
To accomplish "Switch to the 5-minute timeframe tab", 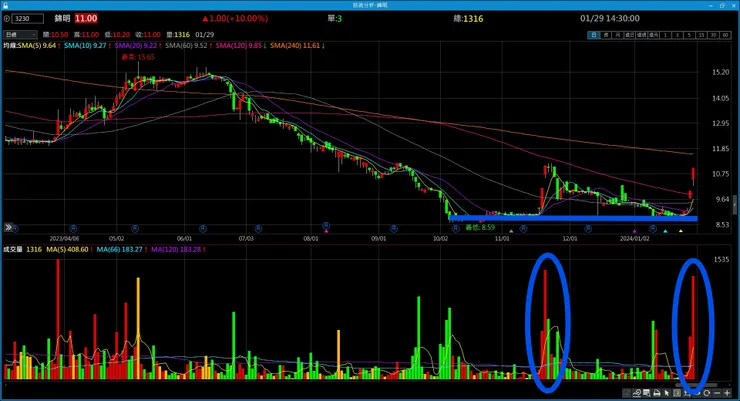I will click(689, 35).
